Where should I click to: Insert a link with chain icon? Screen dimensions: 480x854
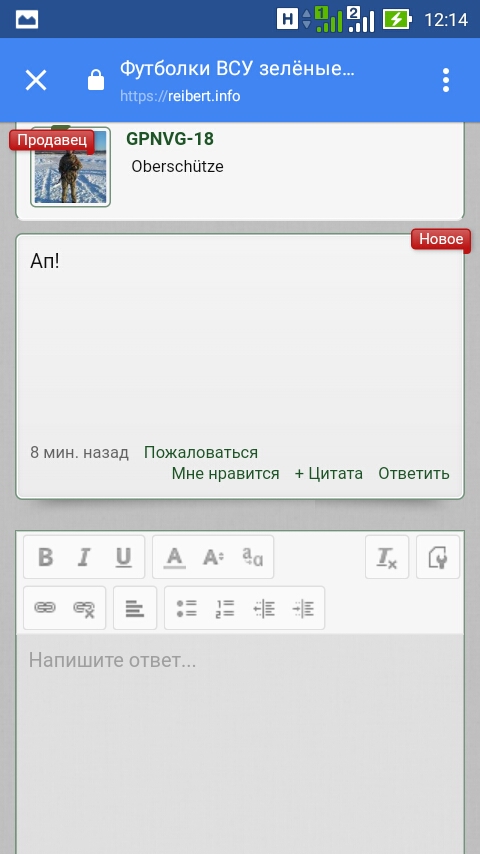[x=45, y=608]
